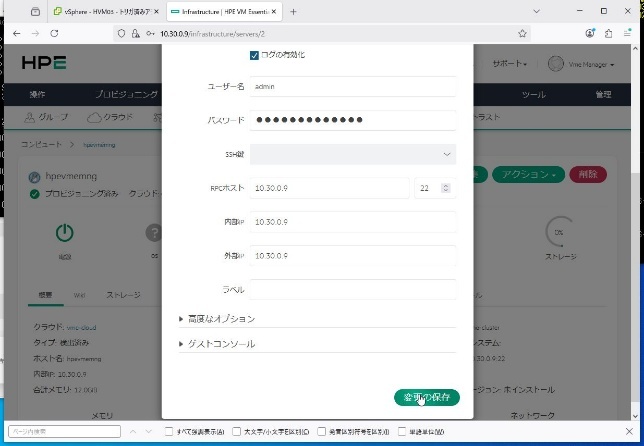Toggle the ログの有効化 checkbox

tap(254, 55)
